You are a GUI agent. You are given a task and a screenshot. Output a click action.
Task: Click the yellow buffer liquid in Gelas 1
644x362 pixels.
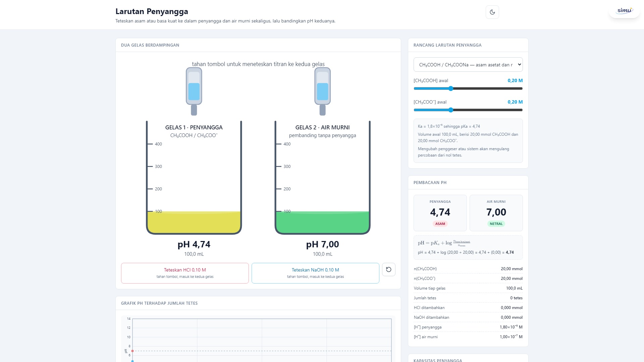point(194,222)
